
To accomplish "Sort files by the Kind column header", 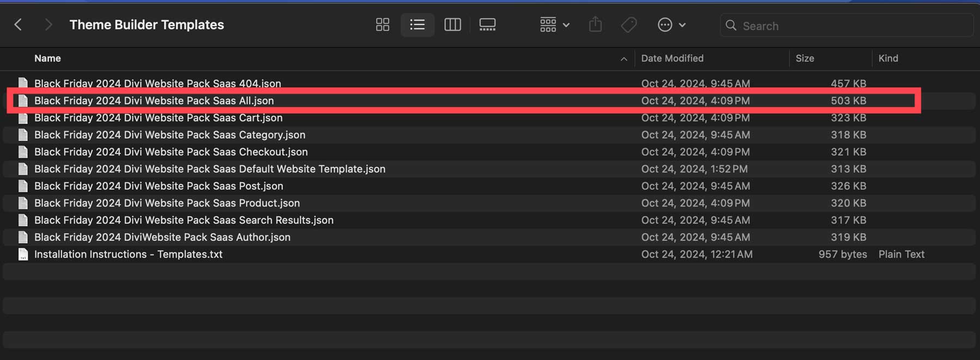I will [x=888, y=58].
